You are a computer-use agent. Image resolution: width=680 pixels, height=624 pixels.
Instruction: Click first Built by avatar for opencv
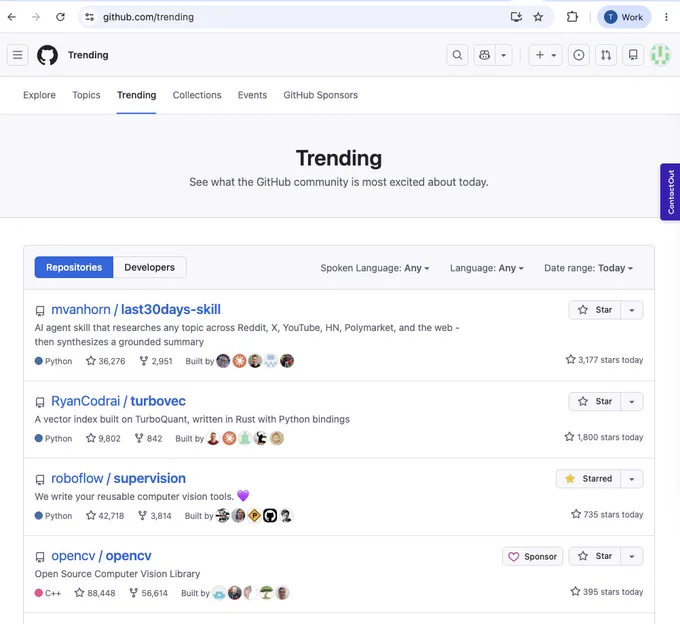click(x=219, y=593)
